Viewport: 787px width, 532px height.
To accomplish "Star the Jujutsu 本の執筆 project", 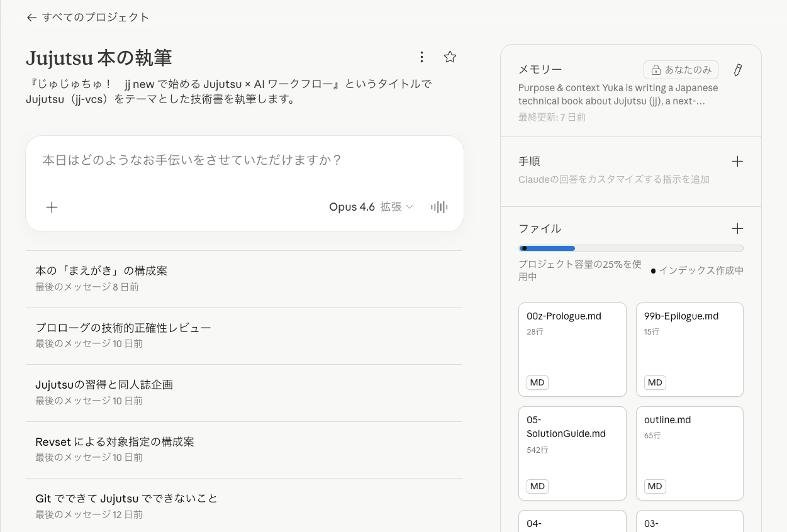I will coord(450,57).
